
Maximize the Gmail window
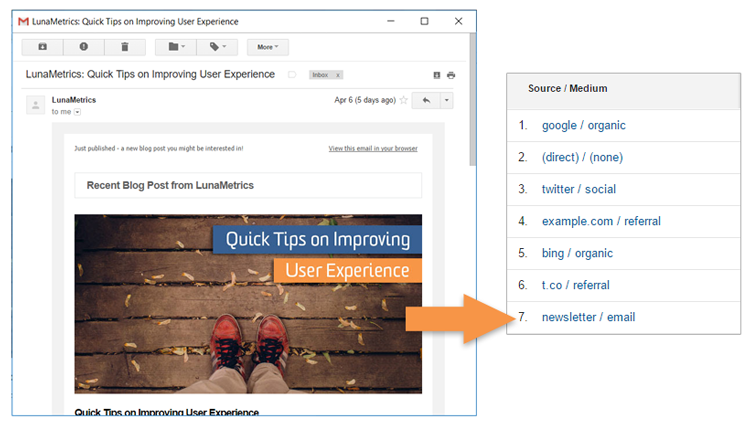pyautogui.click(x=424, y=21)
